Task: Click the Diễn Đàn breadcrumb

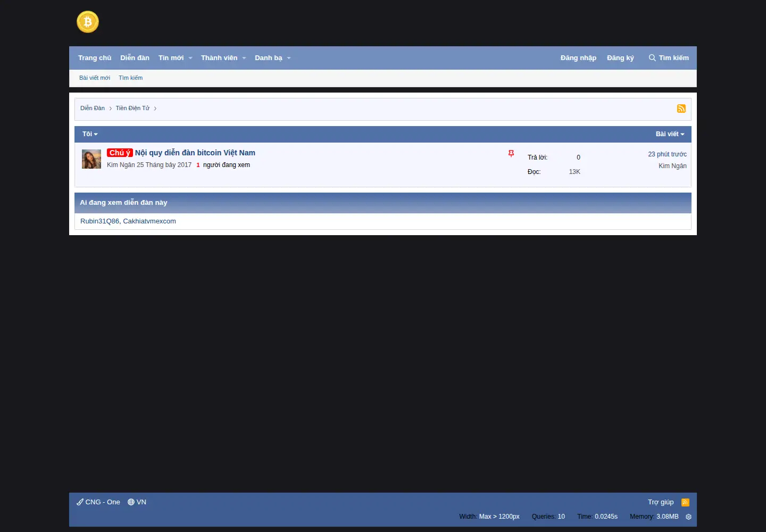Action: (93, 108)
